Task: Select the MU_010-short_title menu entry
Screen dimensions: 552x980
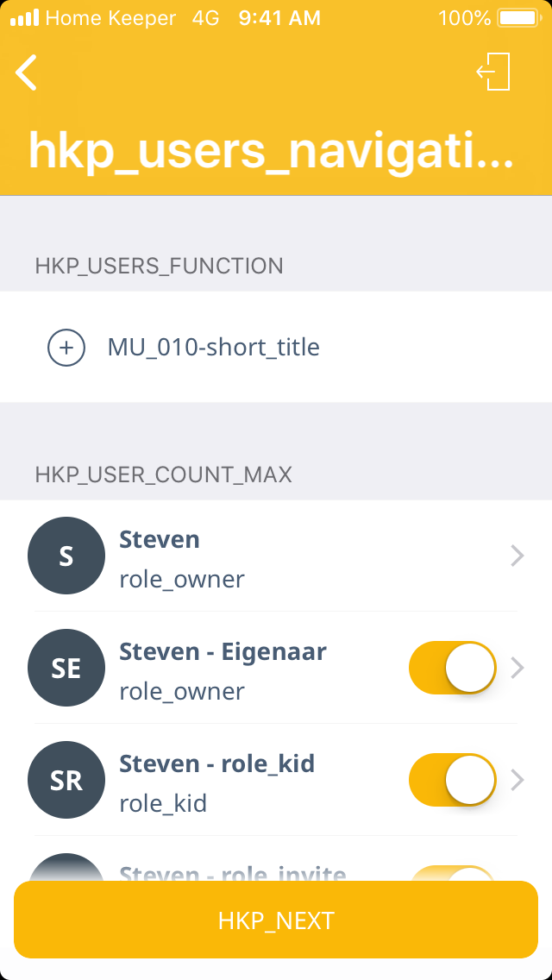Action: click(213, 348)
